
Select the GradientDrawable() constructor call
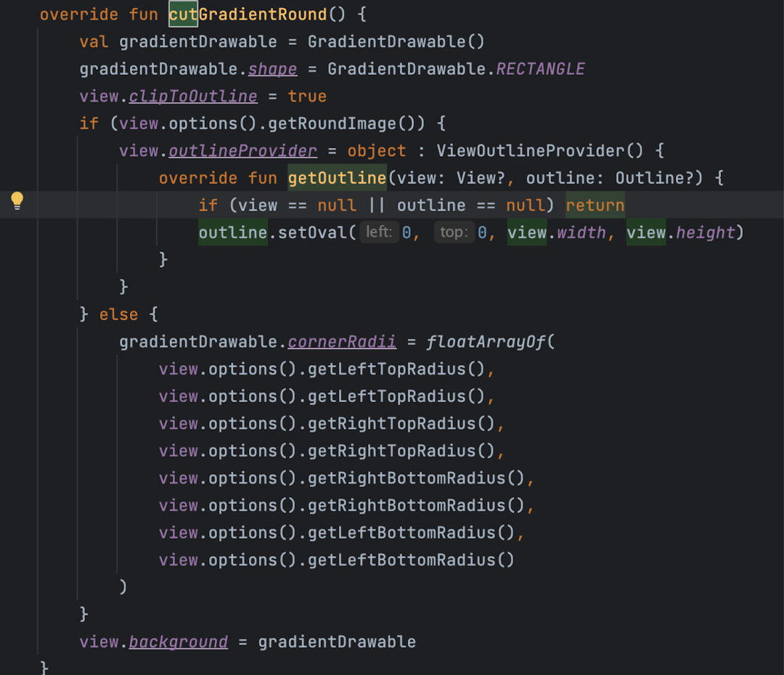pos(396,42)
